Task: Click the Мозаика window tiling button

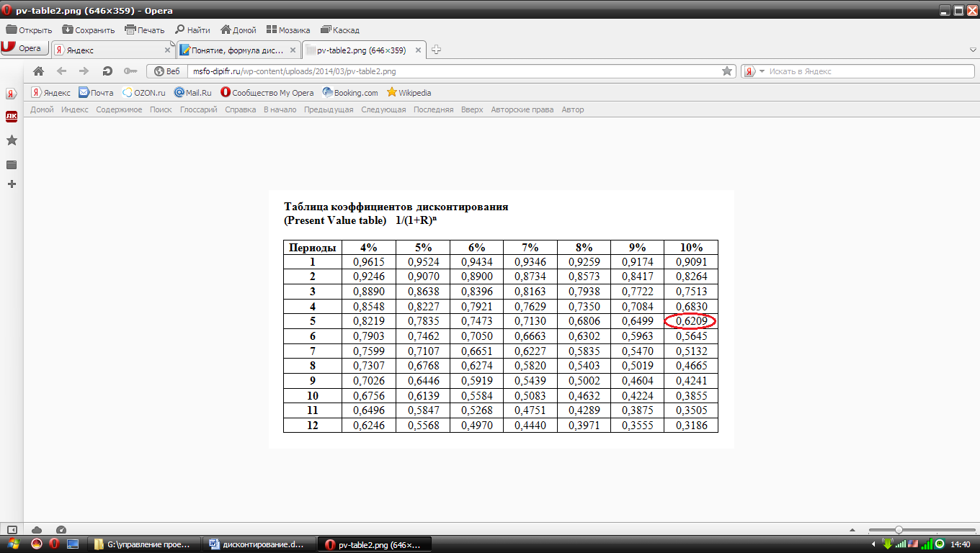Action: tap(288, 30)
